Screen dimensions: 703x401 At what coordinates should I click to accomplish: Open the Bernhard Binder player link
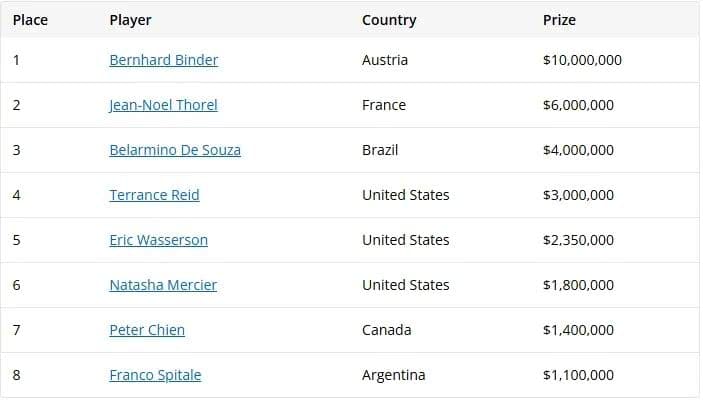163,60
